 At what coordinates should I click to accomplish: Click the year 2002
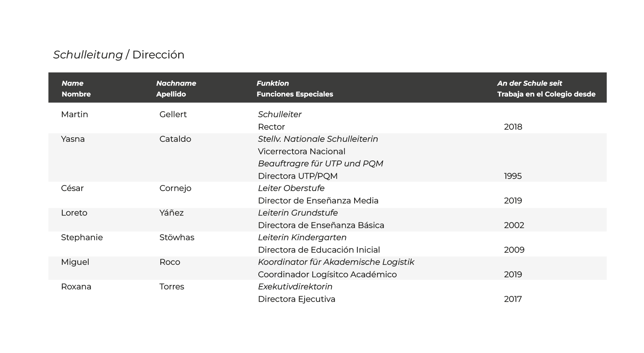click(x=514, y=225)
